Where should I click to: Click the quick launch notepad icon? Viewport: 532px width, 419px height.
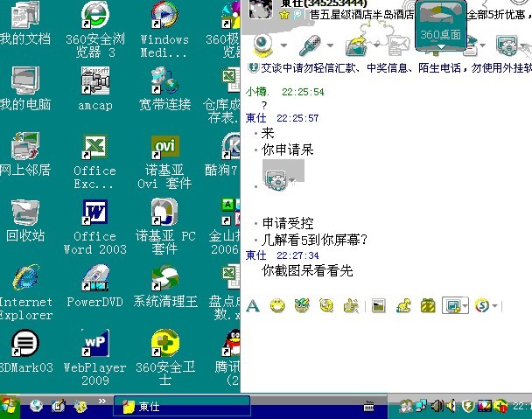click(59, 406)
